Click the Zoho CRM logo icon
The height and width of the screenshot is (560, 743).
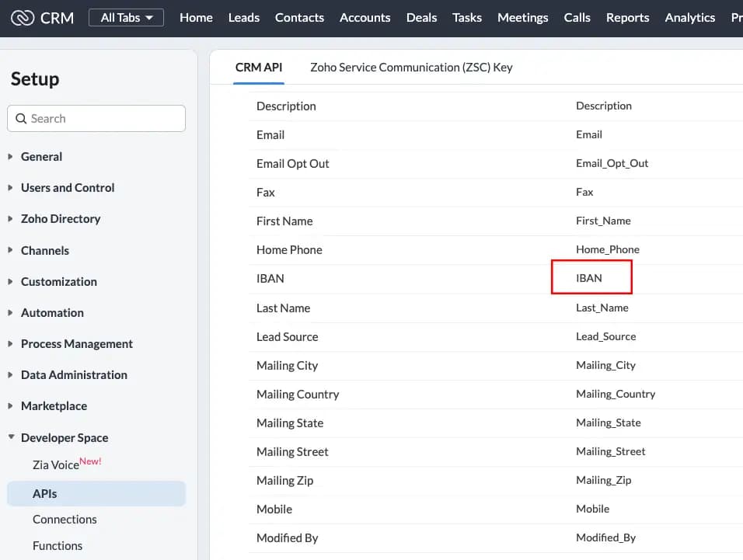click(x=23, y=18)
